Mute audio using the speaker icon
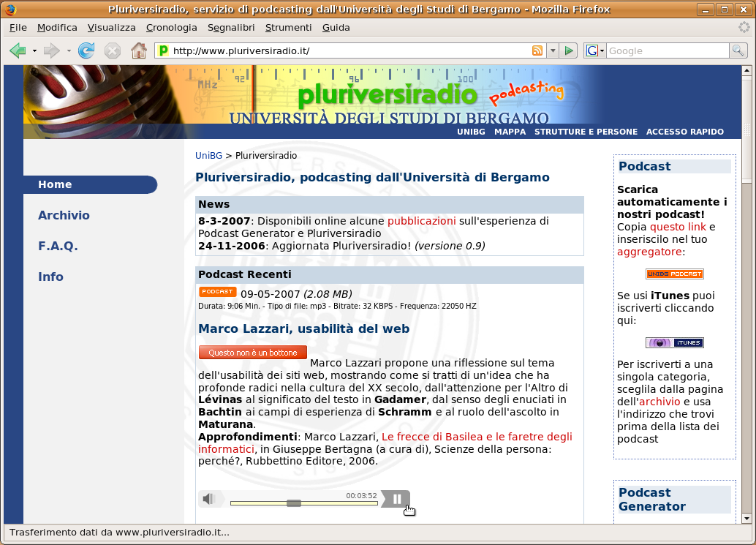This screenshot has width=756, height=545. pos(210,498)
